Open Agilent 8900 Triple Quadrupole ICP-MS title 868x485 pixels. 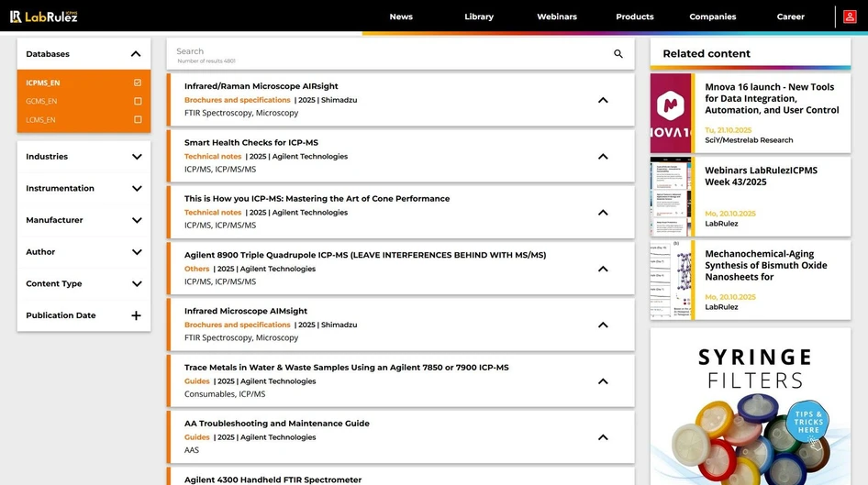click(365, 255)
